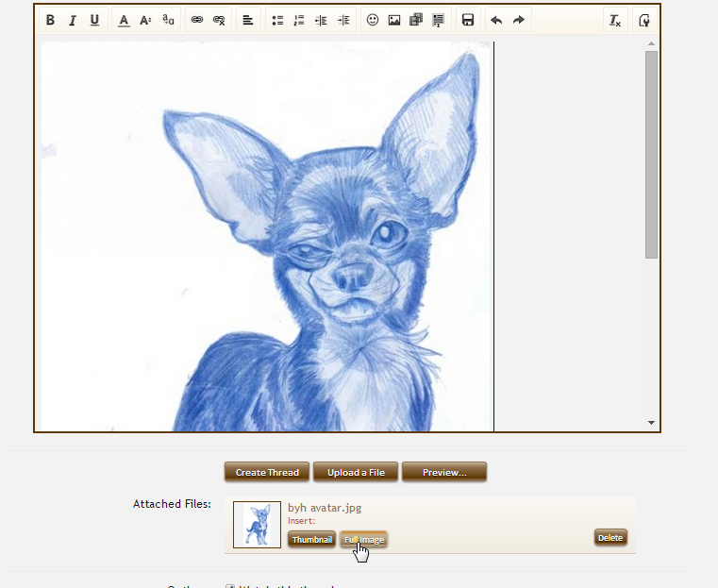
Task: Click the Upload a File button
Action: tap(356, 472)
